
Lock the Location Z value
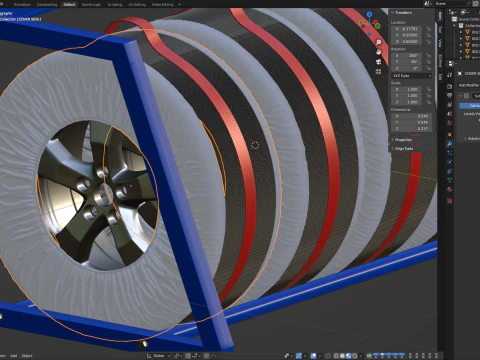[429, 41]
